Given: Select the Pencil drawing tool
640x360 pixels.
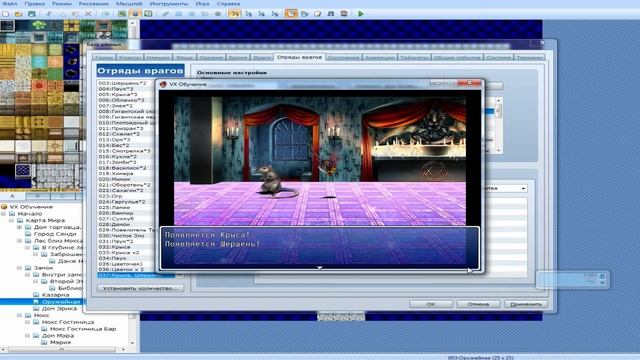Looking at the screenshot, I should tap(165, 13).
